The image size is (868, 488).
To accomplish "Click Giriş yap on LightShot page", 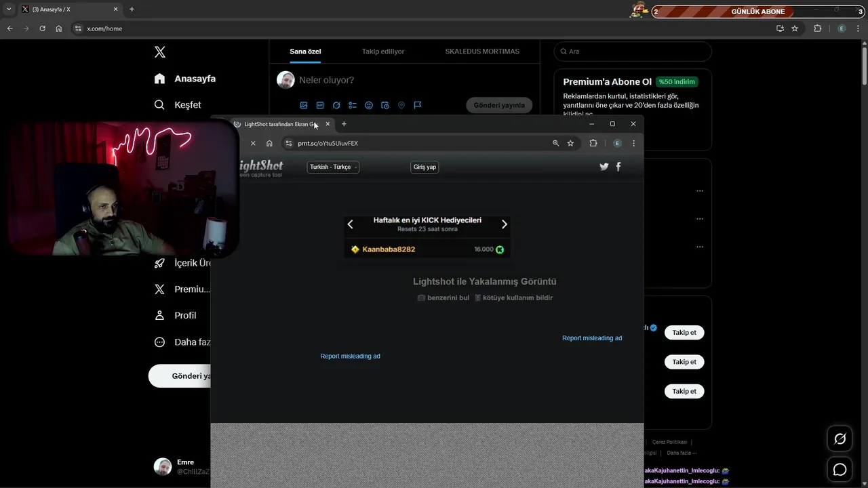I will (x=425, y=167).
